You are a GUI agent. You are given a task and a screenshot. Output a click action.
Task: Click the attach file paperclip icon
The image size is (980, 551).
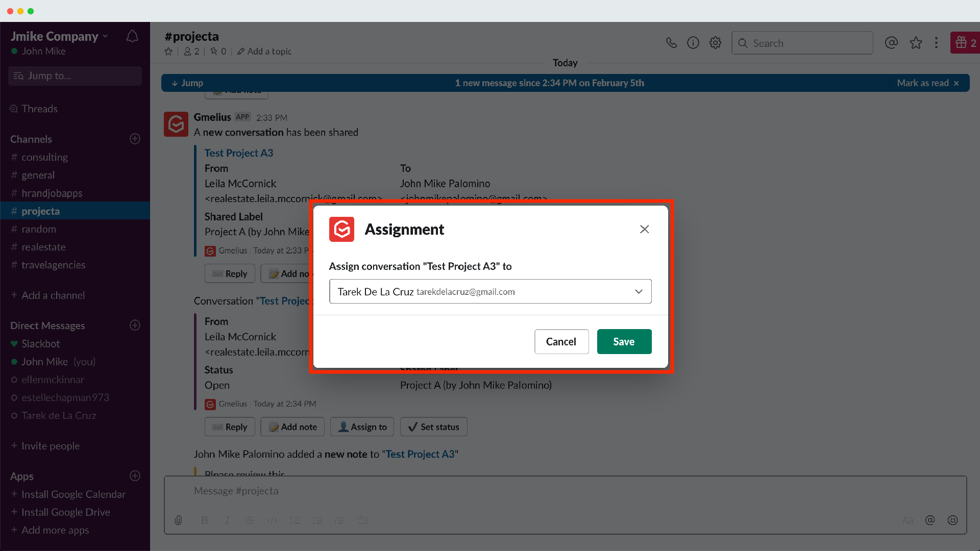[x=178, y=520]
